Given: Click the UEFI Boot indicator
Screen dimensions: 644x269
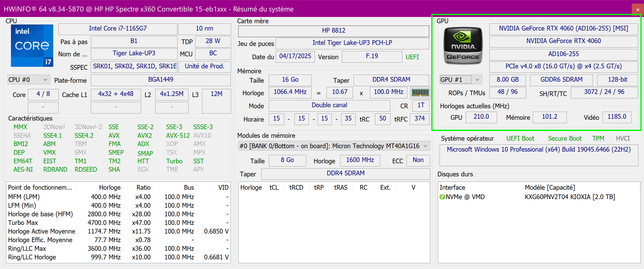Looking at the screenshot, I should click(x=520, y=139).
